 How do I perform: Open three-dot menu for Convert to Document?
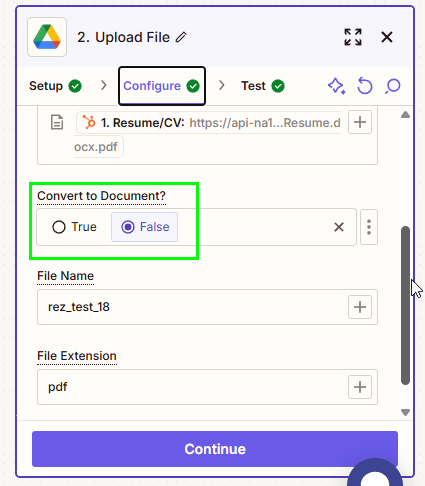point(369,227)
